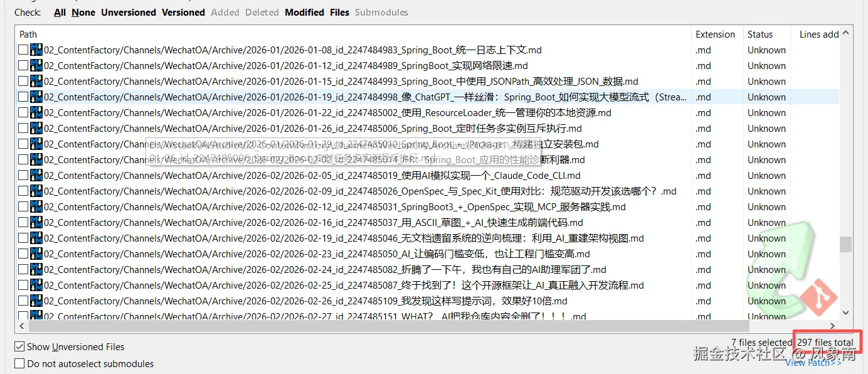
Task: Click the Unknown status of 统一日志上下文 row
Action: tap(766, 50)
